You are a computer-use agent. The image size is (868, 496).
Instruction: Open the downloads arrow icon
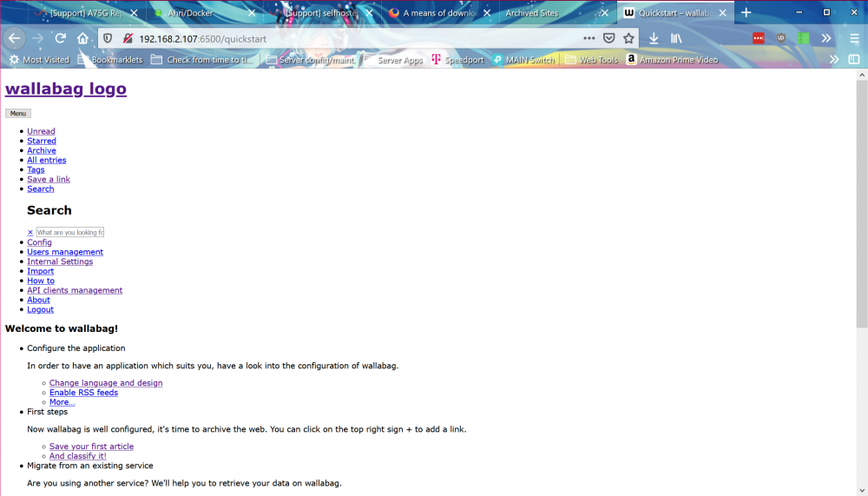(x=654, y=38)
